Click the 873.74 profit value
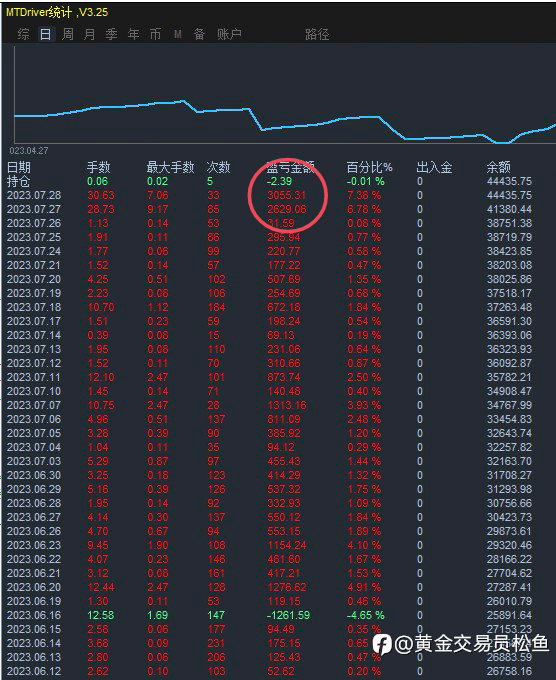 (x=284, y=377)
